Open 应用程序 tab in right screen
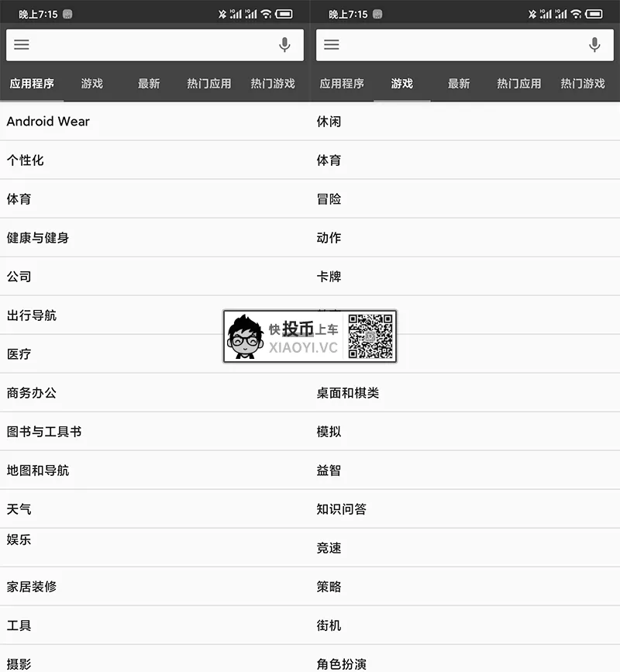620x672 pixels. [342, 84]
